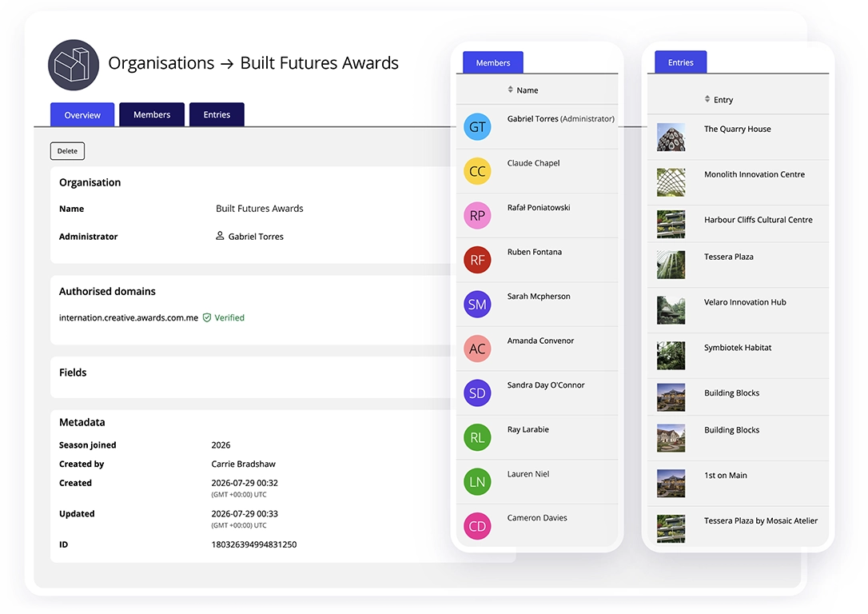Select Cameron Davies member name
The height and width of the screenshot is (614, 868).
click(537, 518)
